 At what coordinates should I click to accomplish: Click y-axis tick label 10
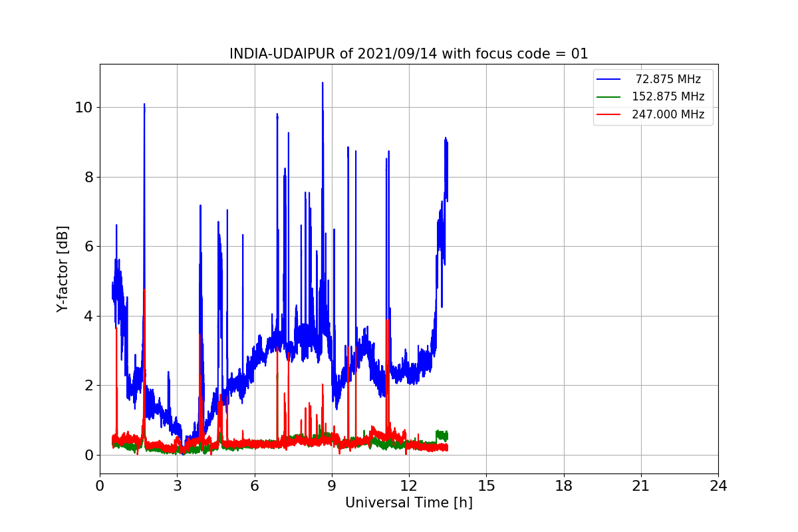(x=85, y=108)
